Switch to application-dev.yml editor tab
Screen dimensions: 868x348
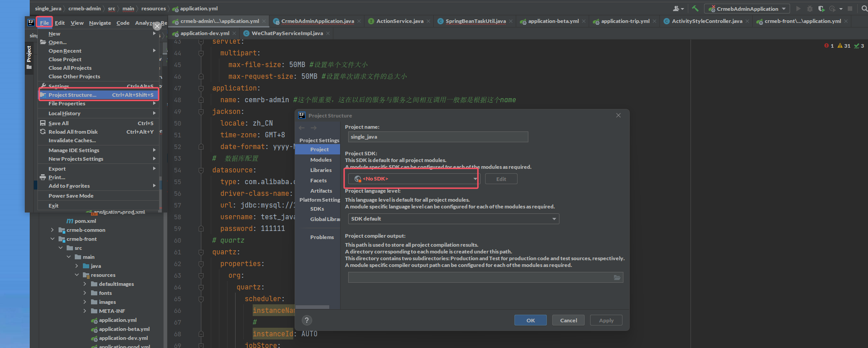point(205,33)
